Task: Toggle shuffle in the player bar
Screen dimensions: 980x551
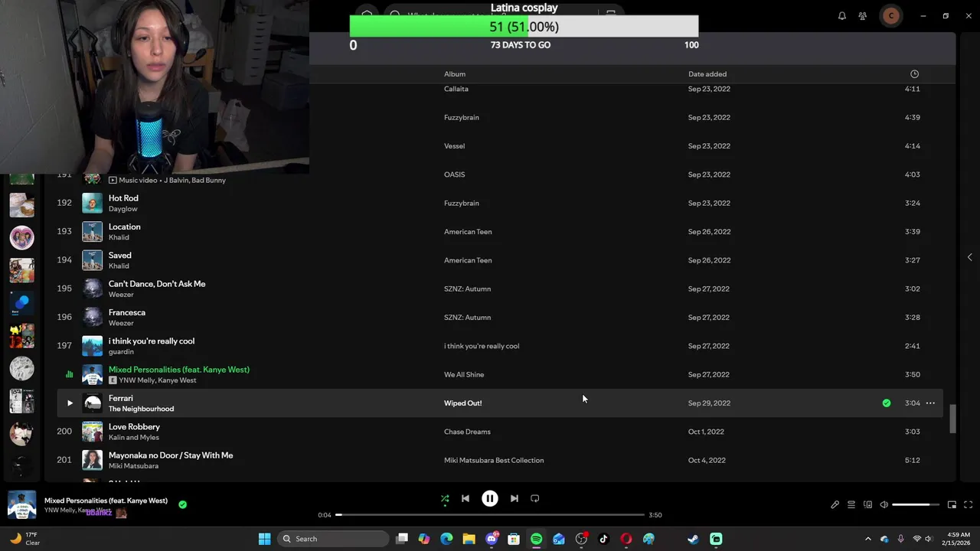Action: tap(445, 499)
